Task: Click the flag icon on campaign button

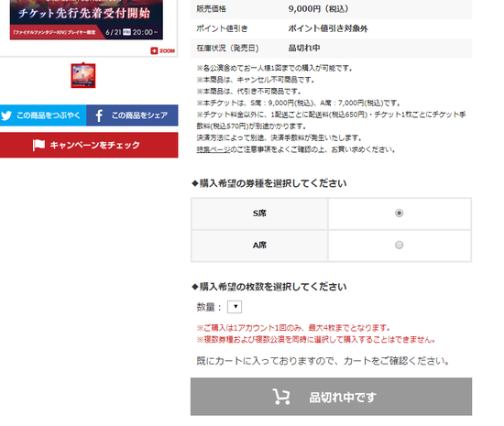Action: click(x=38, y=145)
